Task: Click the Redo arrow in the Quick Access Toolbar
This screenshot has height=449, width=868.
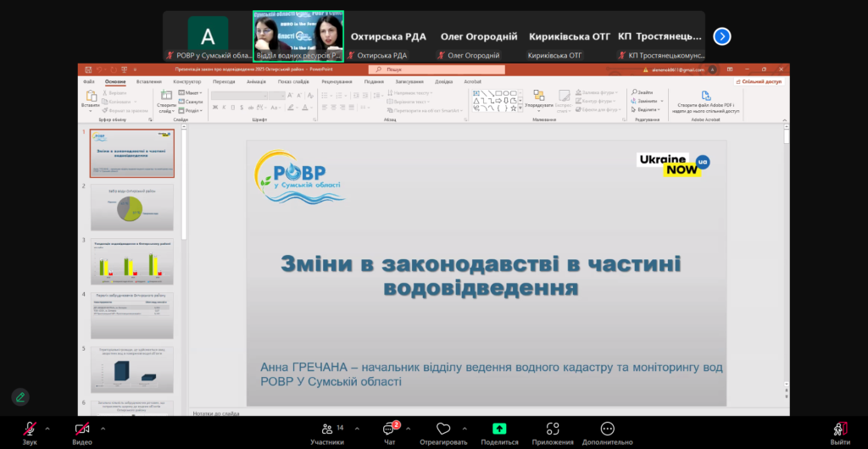Action: pyautogui.click(x=114, y=69)
